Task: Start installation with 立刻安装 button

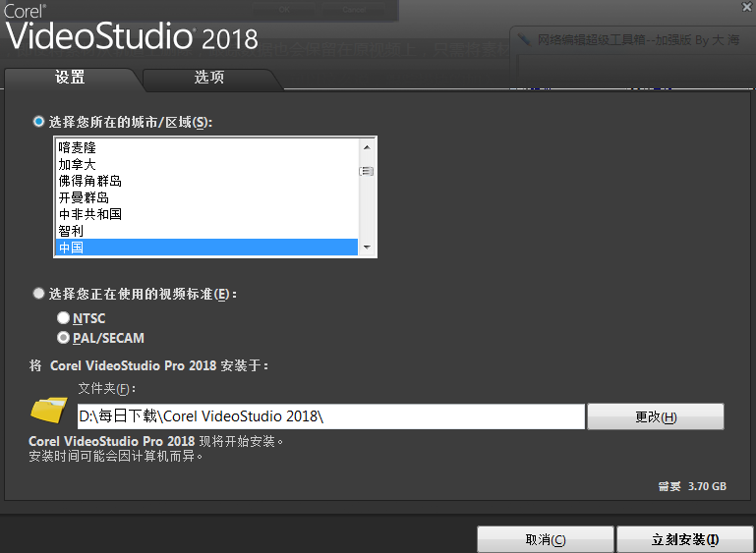Action: (x=684, y=539)
